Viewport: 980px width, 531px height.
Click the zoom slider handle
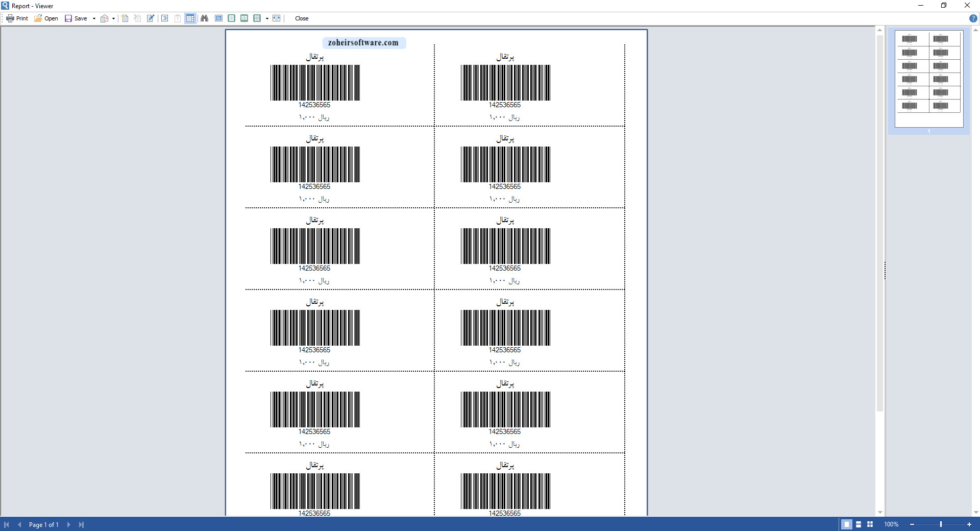pos(941,524)
